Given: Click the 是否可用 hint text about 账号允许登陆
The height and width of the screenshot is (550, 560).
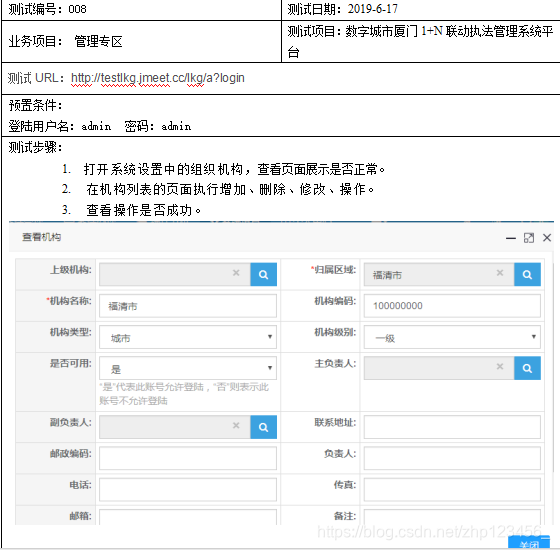Looking at the screenshot, I should pos(184,394).
